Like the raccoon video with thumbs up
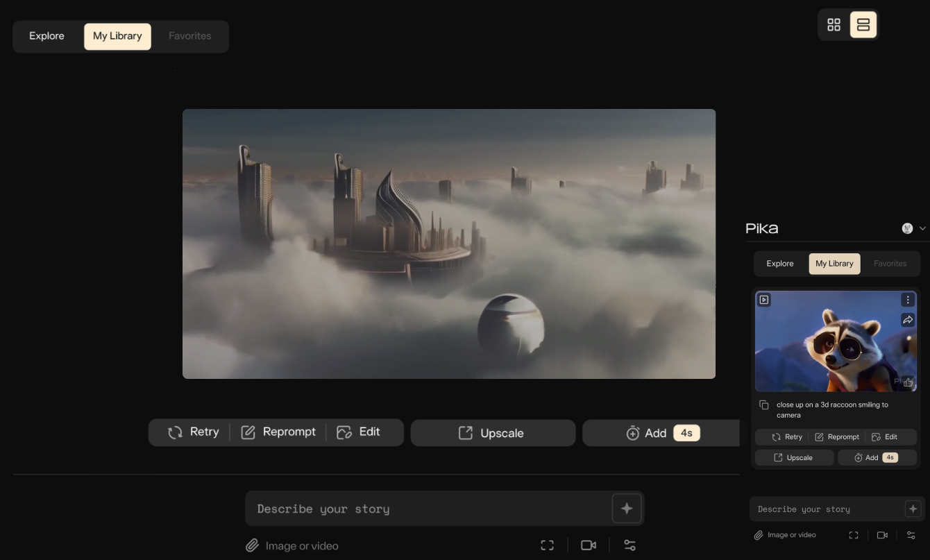Viewport: 930px width, 560px height. pos(908,382)
